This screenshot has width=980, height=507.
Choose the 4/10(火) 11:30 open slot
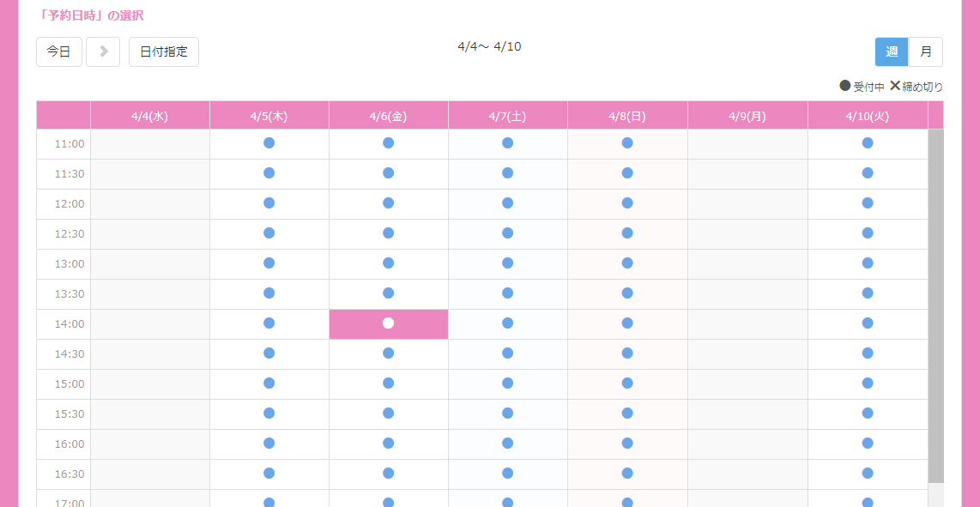point(868,173)
